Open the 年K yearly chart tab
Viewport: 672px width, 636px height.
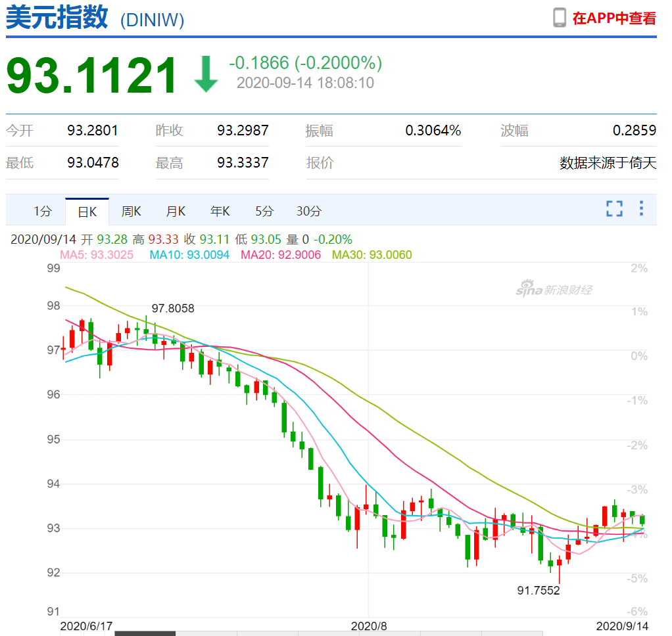pos(220,212)
